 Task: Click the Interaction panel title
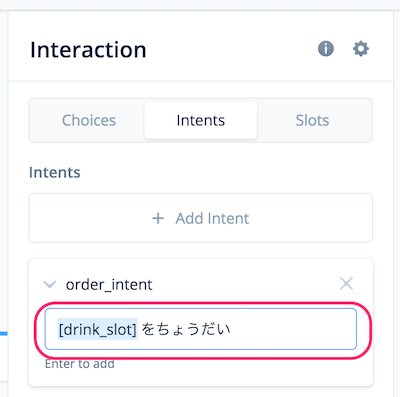(x=88, y=50)
